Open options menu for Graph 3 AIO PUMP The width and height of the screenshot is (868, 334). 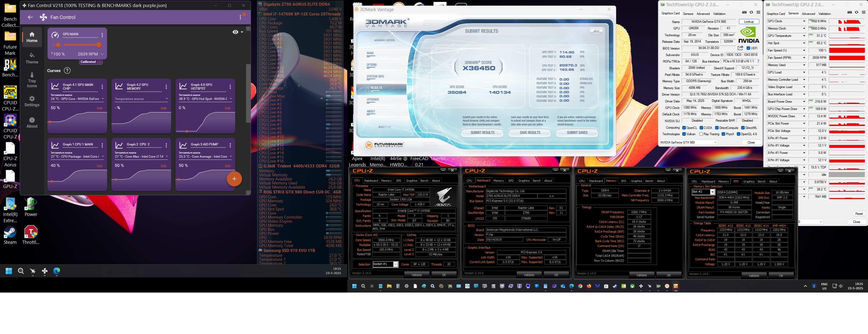point(230,145)
